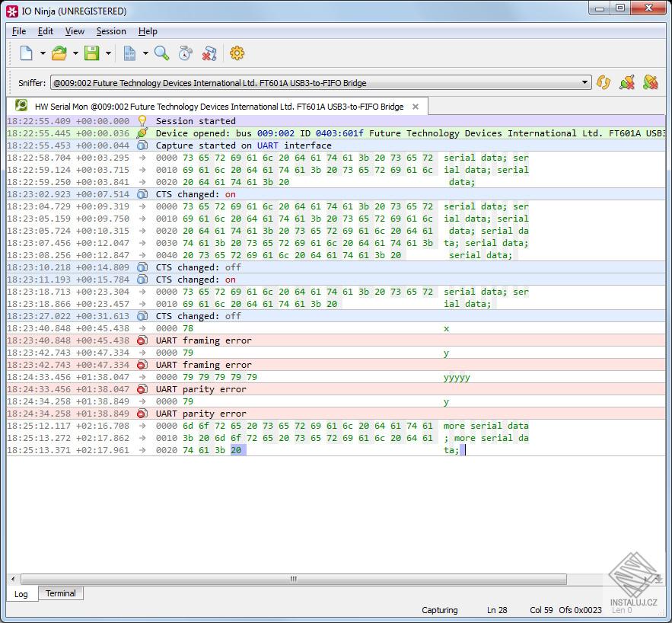
Task: Expand the Save dropdown arrow
Action: tap(108, 53)
